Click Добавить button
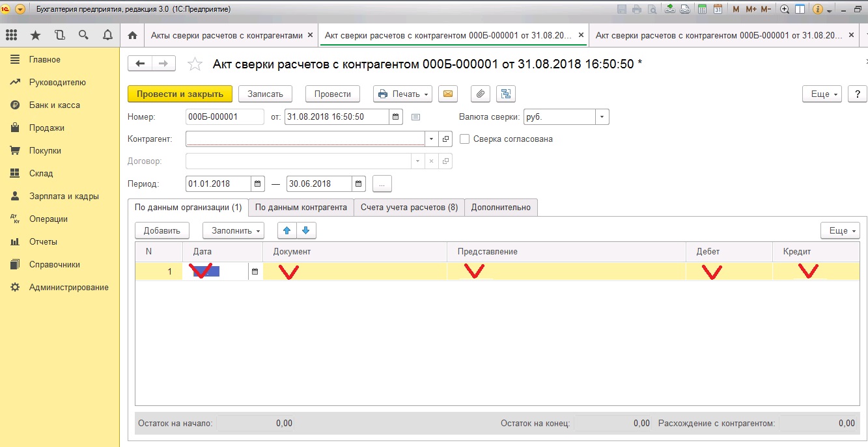This screenshot has height=447, width=868. pyautogui.click(x=161, y=230)
